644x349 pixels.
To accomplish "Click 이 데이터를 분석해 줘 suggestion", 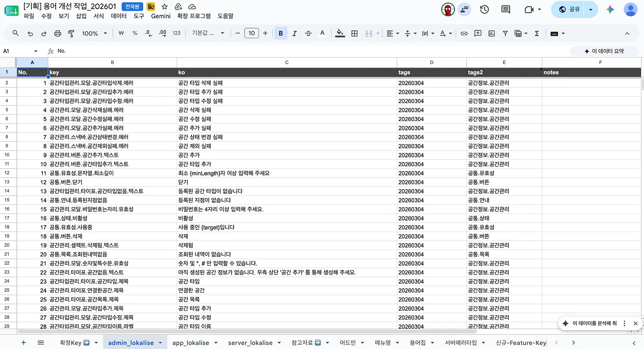I will (594, 323).
